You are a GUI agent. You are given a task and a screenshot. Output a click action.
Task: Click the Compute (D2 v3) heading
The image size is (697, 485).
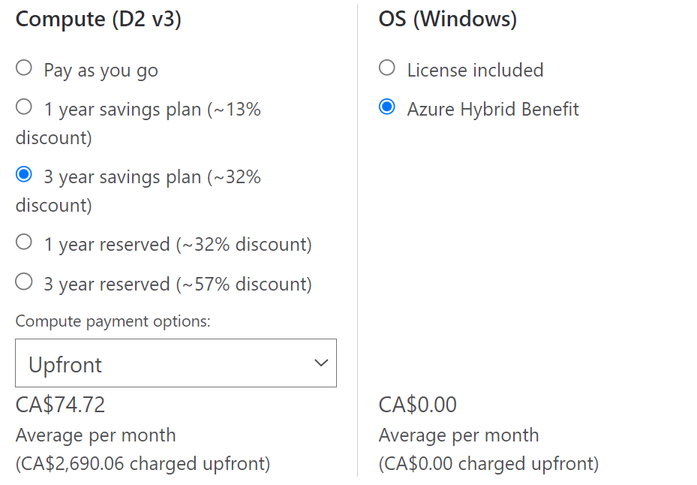coord(98,19)
